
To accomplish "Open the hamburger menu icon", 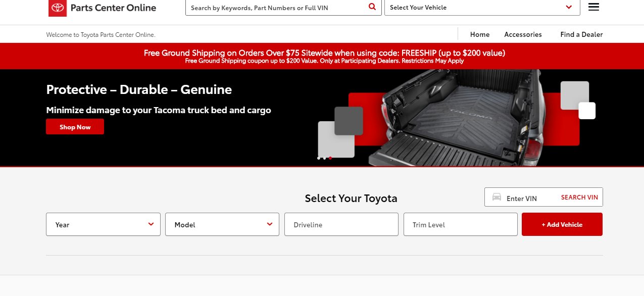I will tap(593, 7).
